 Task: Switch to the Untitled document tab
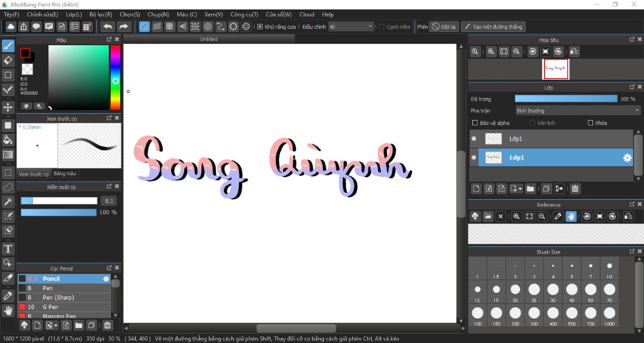point(209,39)
